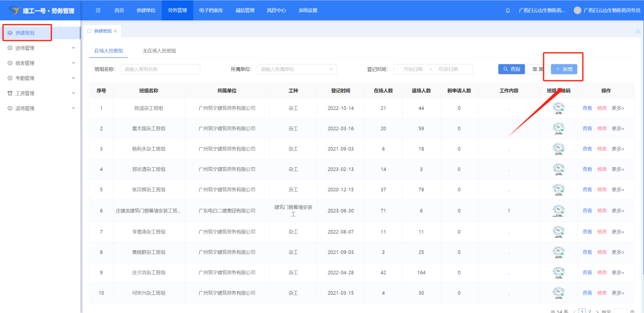Open the 所属单位 dropdown
This screenshot has height=313, width=644.
pos(297,69)
